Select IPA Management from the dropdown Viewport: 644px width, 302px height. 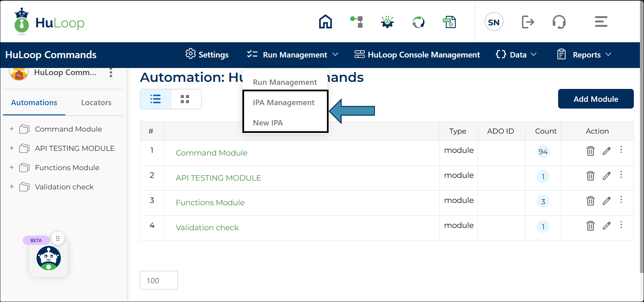click(x=283, y=102)
